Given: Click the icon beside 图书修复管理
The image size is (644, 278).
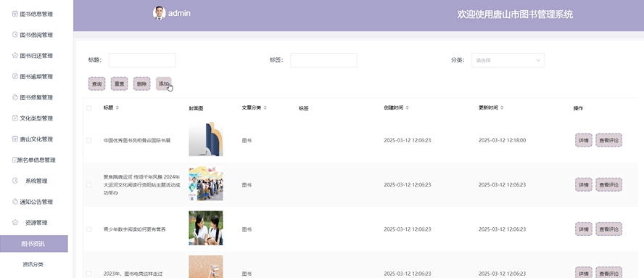Looking at the screenshot, I should pos(15,97).
